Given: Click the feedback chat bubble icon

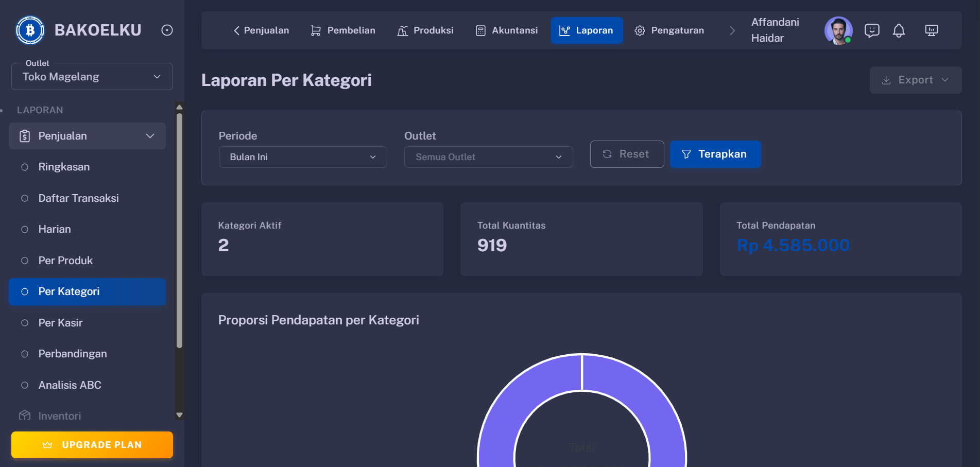Looking at the screenshot, I should (x=871, y=30).
